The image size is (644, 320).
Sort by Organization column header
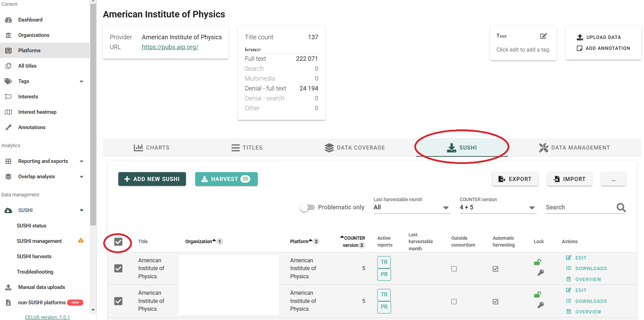199,241
